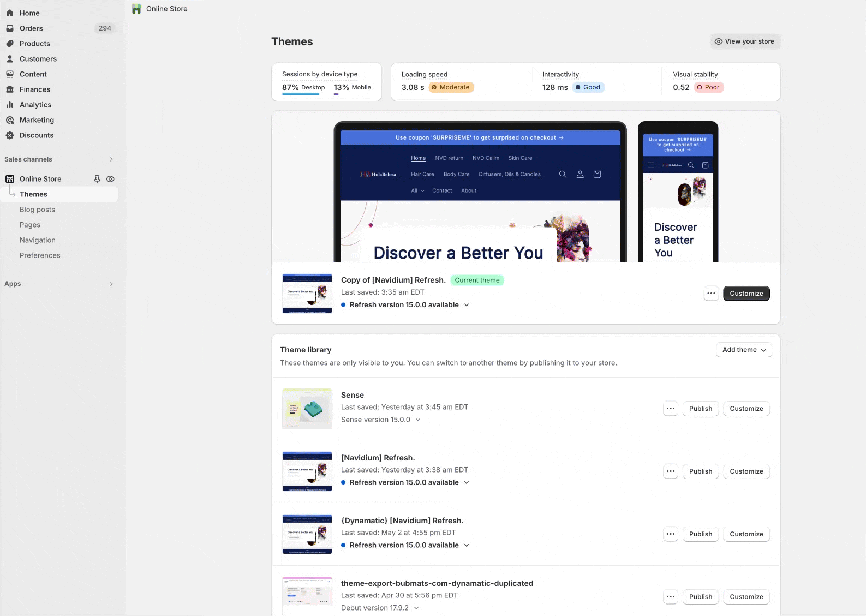This screenshot has width=866, height=616.
Task: Click the {Dynamatic} theme thumbnail
Action: 307,534
